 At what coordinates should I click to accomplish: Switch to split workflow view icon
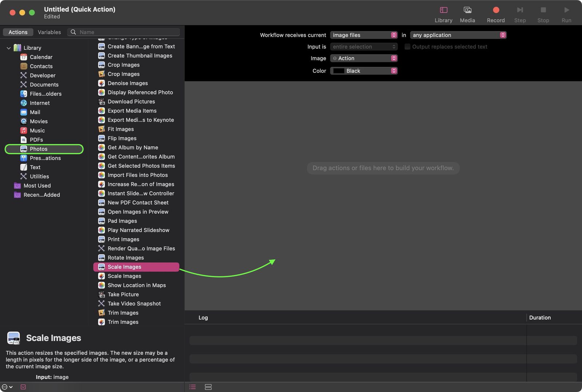(208, 387)
